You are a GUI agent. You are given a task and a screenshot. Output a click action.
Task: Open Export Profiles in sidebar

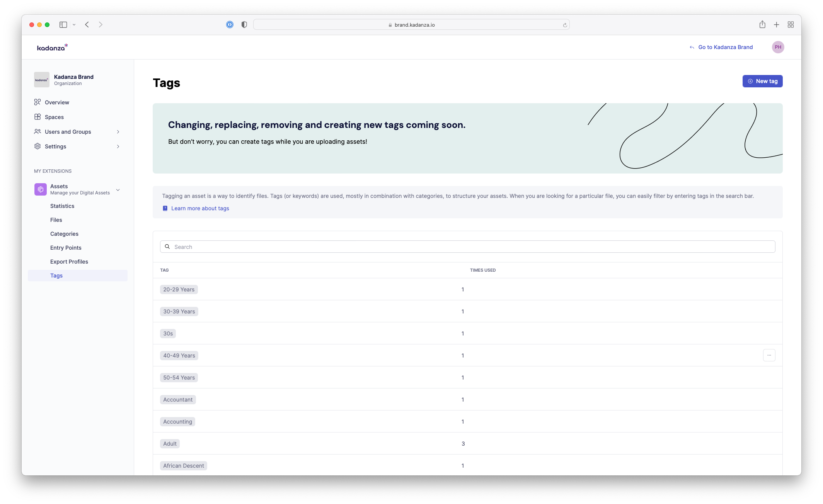[69, 262]
